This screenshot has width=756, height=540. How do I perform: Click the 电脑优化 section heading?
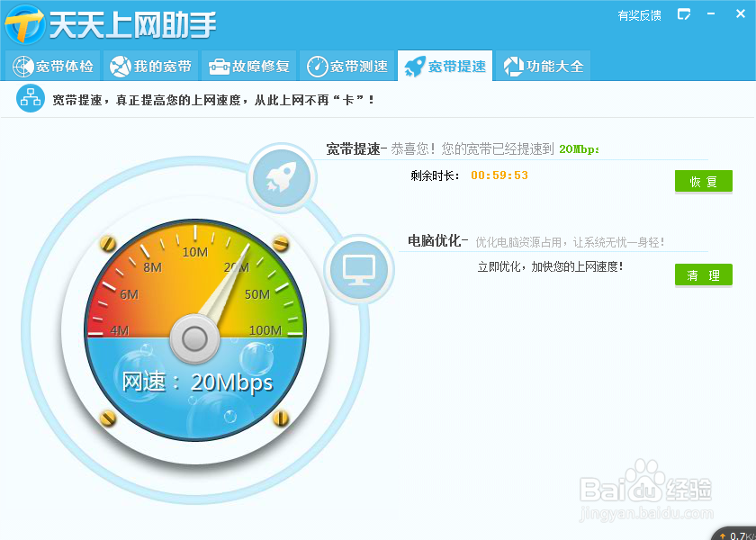[436, 240]
